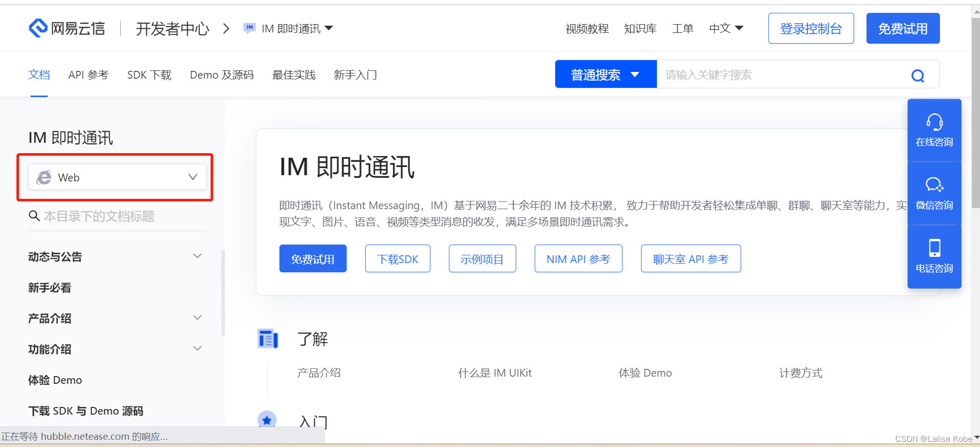Open 工单 in top navigation
980x447 pixels.
tap(683, 29)
